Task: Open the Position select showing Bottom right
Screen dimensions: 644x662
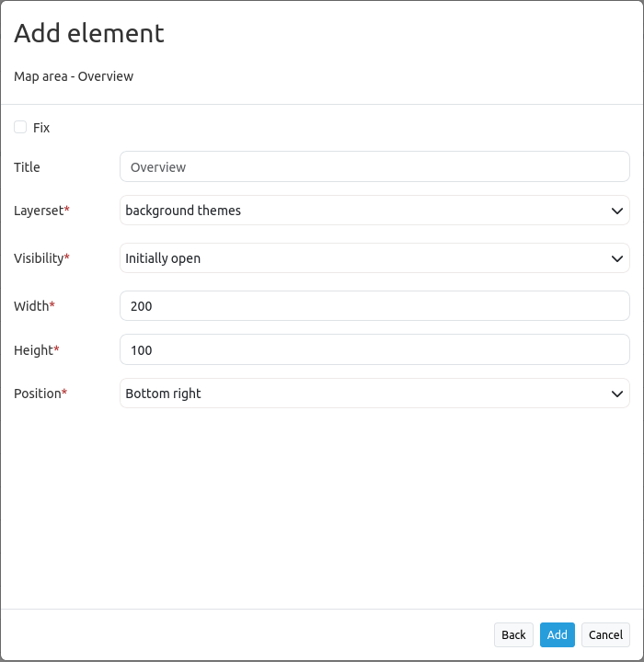Action: [x=363, y=394]
